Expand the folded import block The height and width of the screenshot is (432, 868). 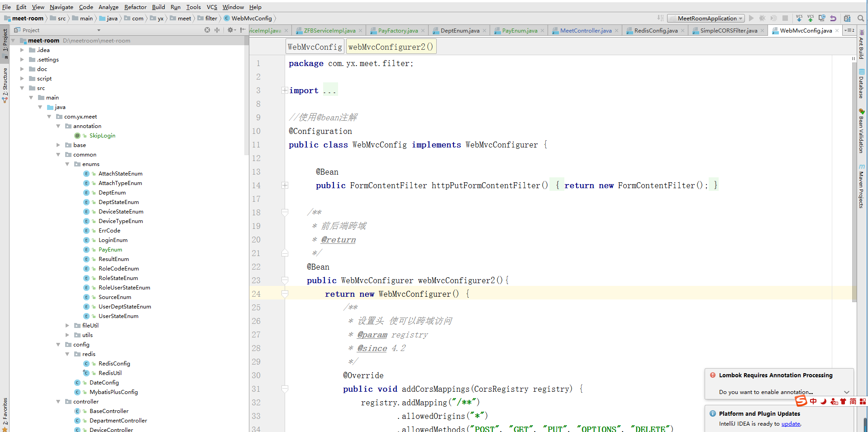click(x=285, y=90)
